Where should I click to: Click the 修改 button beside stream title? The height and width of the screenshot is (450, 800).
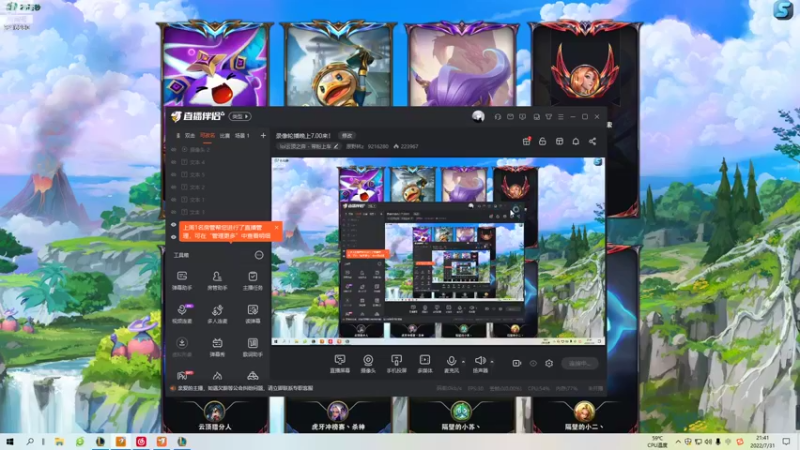[x=347, y=136]
